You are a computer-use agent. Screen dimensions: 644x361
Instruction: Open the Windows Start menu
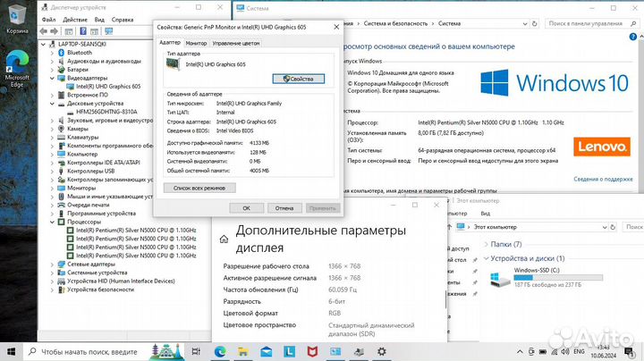pyautogui.click(x=11, y=351)
